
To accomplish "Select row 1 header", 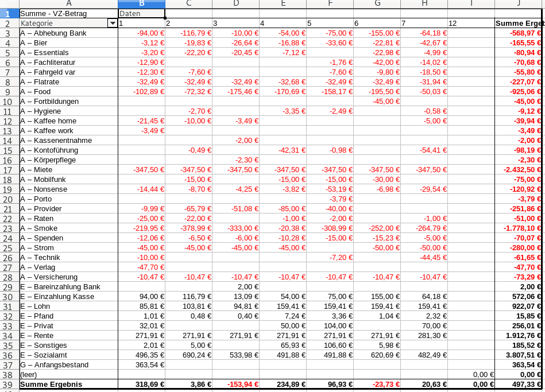I will tap(9, 13).
